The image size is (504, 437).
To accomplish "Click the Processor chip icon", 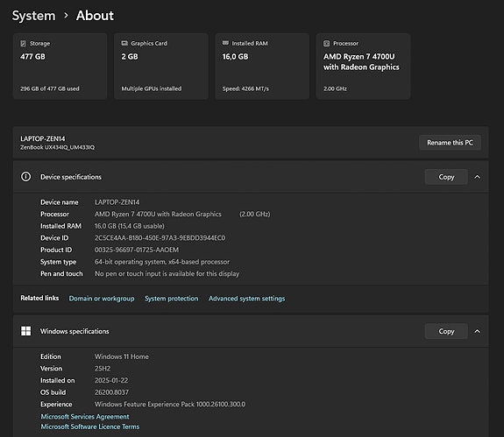I will 327,43.
